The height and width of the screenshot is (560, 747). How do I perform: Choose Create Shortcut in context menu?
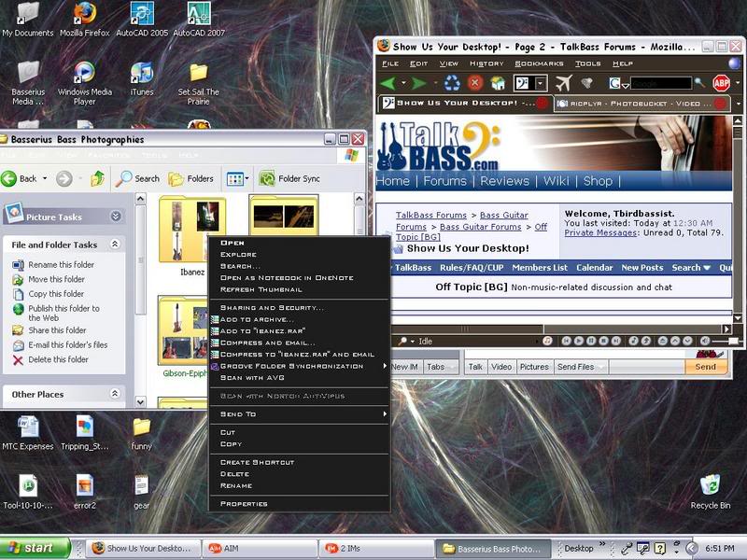tap(299, 462)
